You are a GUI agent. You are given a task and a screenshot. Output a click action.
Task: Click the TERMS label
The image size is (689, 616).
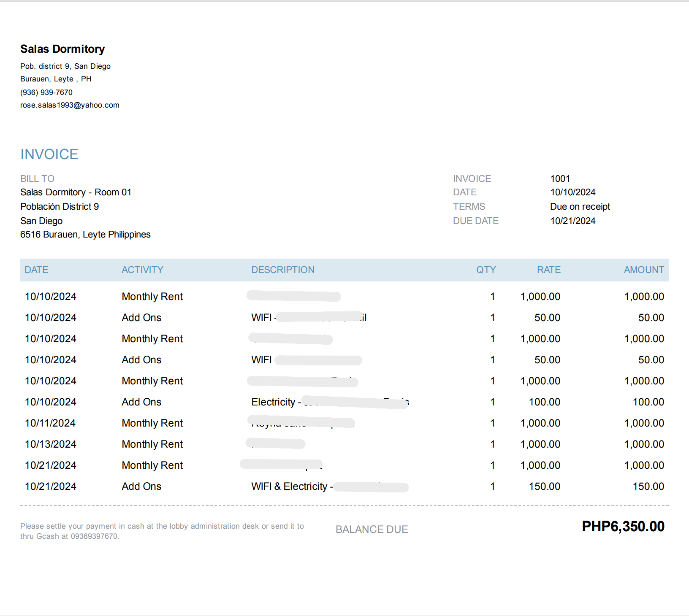pyautogui.click(x=469, y=207)
